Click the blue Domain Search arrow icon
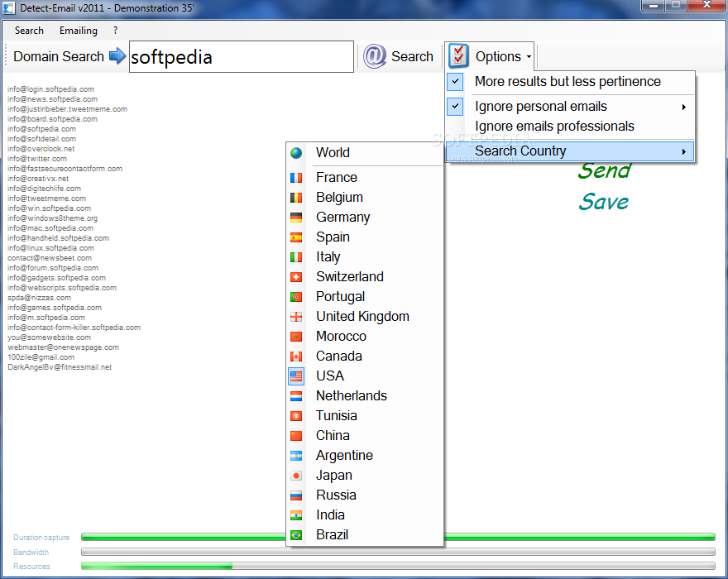The image size is (728, 579). coord(117,56)
